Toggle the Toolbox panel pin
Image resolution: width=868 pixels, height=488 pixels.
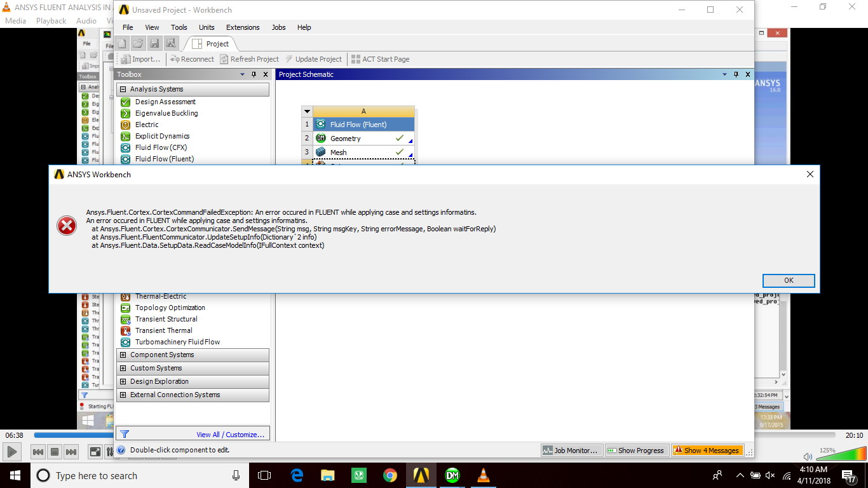pyautogui.click(x=254, y=74)
